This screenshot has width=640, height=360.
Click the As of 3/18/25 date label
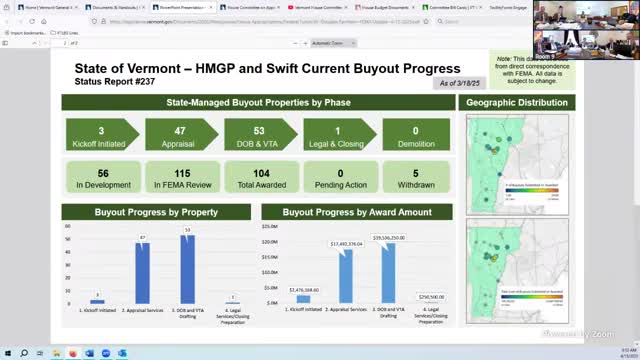[x=459, y=83]
